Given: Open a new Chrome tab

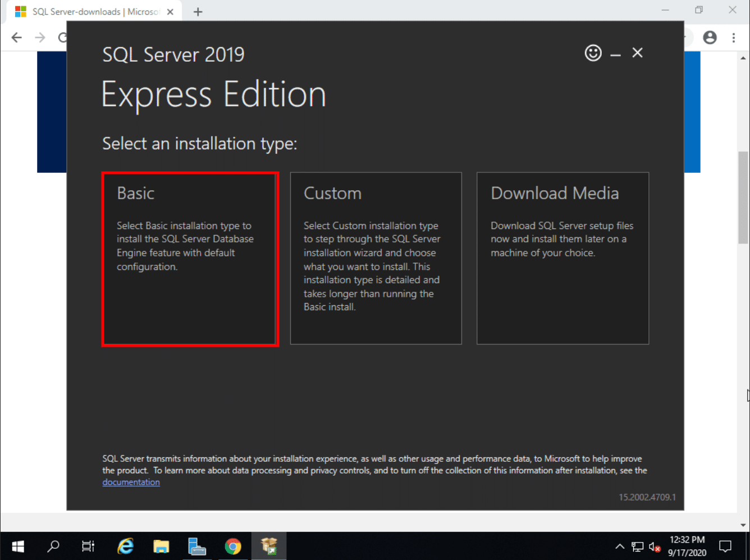Looking at the screenshot, I should point(198,12).
